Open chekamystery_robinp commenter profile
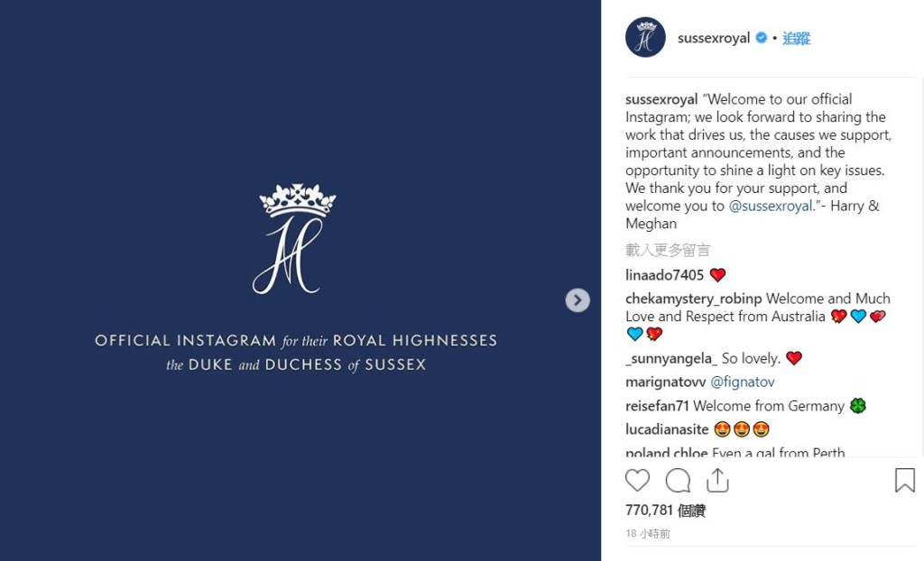 [694, 299]
